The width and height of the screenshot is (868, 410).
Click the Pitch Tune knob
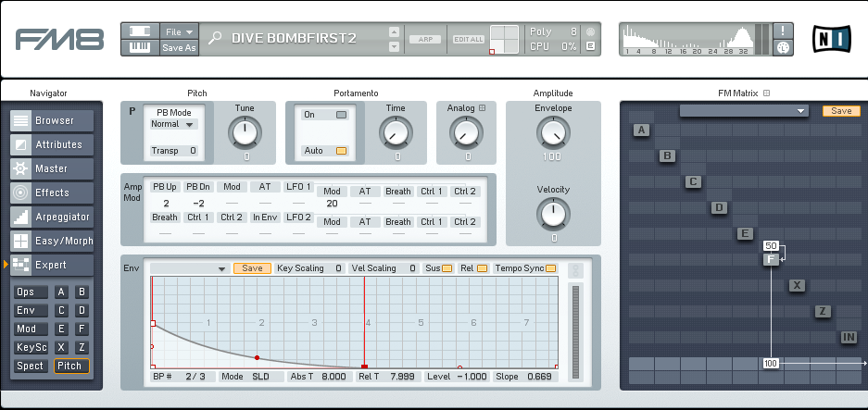[x=245, y=132]
